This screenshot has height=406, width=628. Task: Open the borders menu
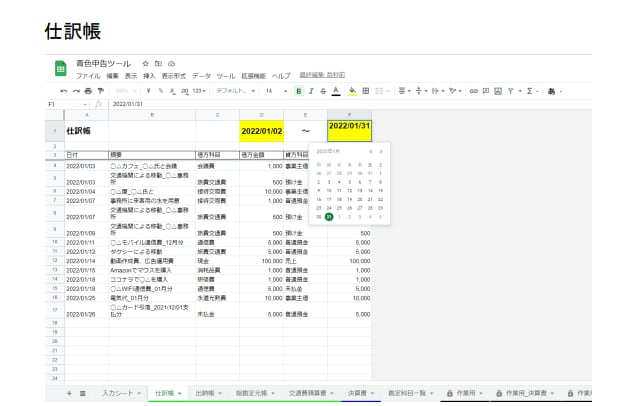tap(366, 91)
